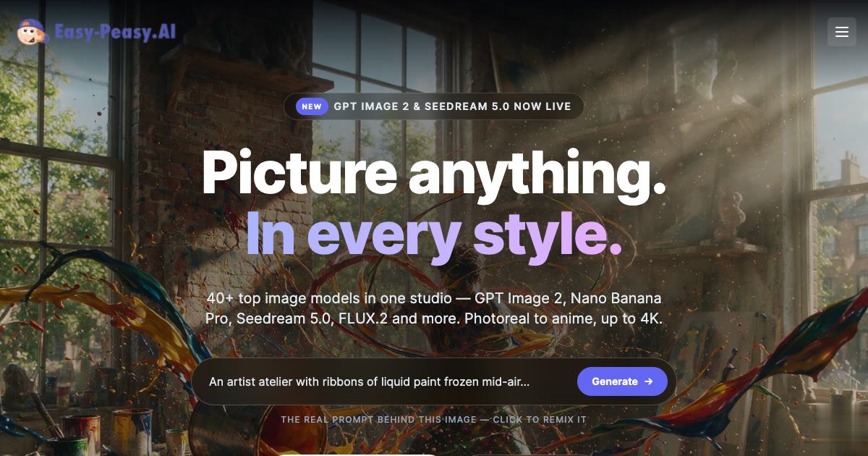Screen dimensions: 868x456
Task: Click the purple Generate button
Action: pos(622,381)
